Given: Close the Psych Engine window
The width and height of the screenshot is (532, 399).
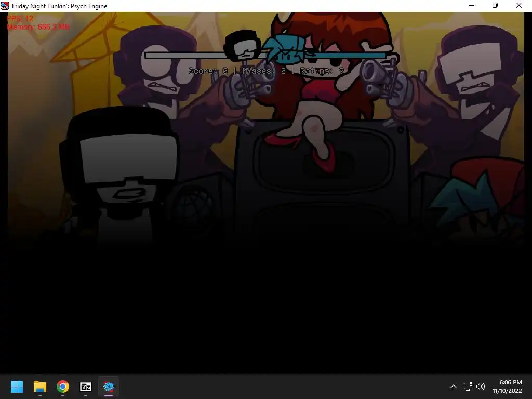Looking at the screenshot, I should tap(519, 5).
